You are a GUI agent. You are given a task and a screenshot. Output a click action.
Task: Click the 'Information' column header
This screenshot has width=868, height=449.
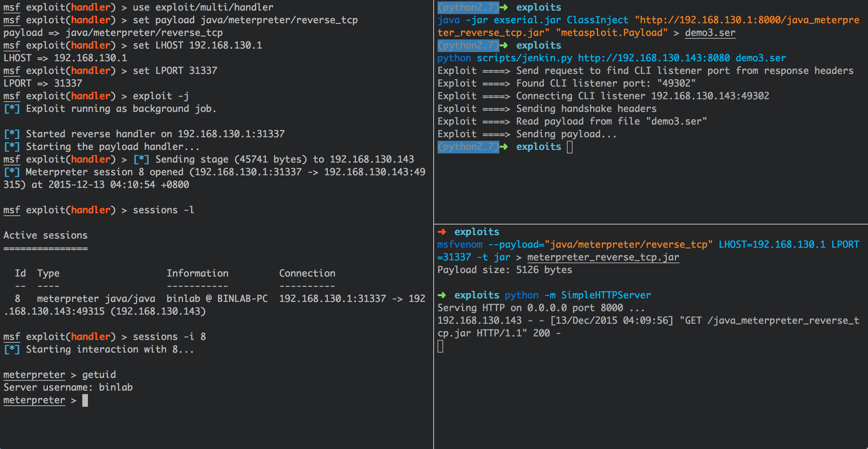coord(197,273)
